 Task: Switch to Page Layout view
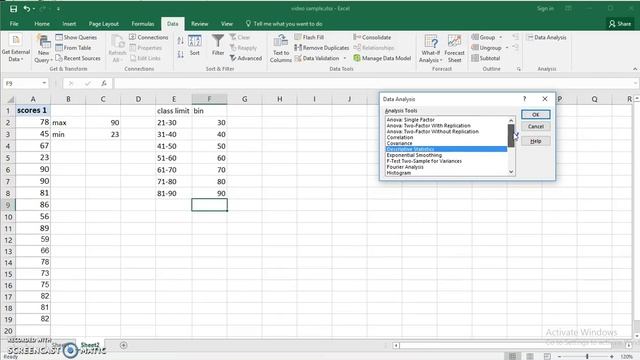click(x=530, y=356)
